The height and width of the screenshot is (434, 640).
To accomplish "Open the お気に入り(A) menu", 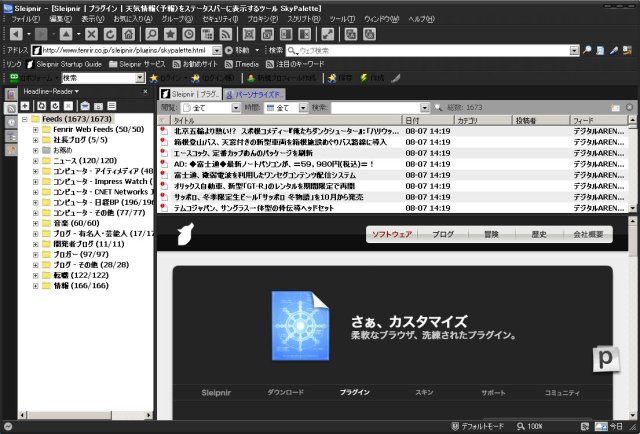I will [133, 19].
